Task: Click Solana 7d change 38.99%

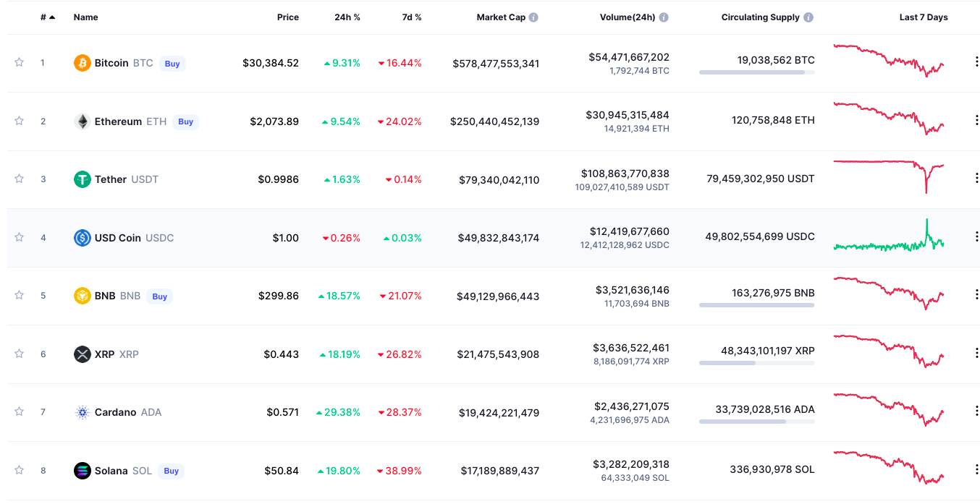Action: pyautogui.click(x=400, y=471)
